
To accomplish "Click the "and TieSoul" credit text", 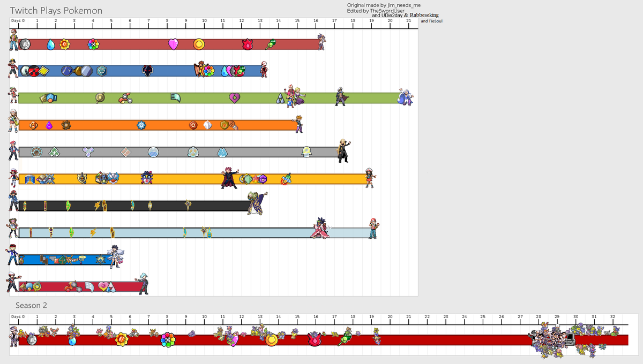I will 431,21.
